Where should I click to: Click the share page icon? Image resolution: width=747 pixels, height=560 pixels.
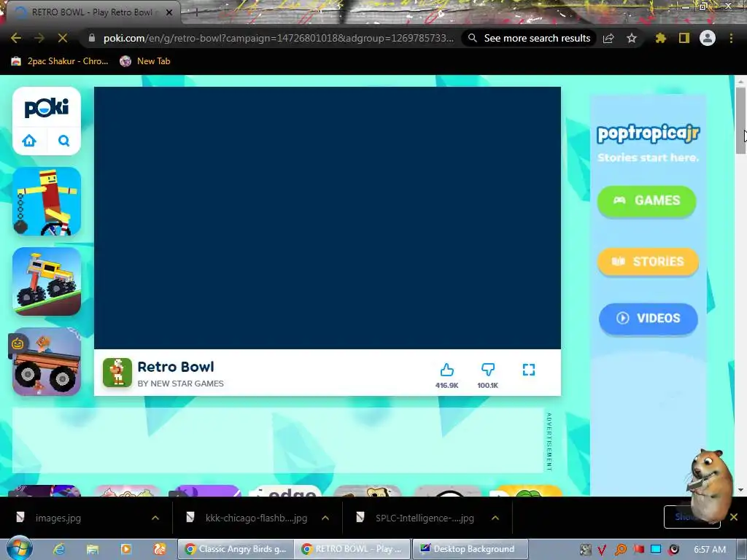(608, 38)
